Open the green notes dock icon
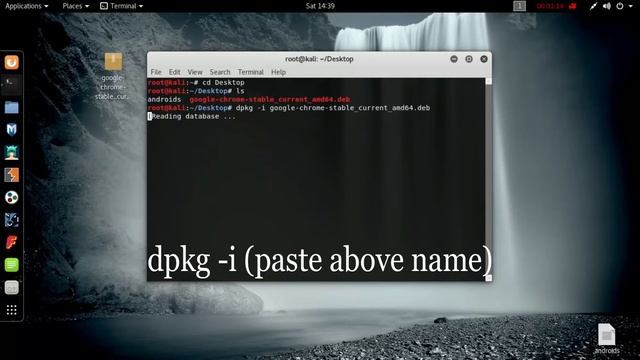Viewport: 640px width, 360px height. [11, 265]
